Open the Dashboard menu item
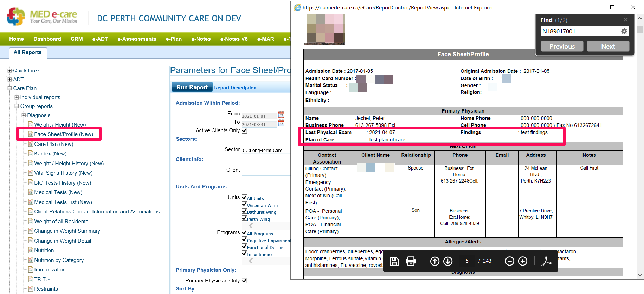 coord(47,39)
